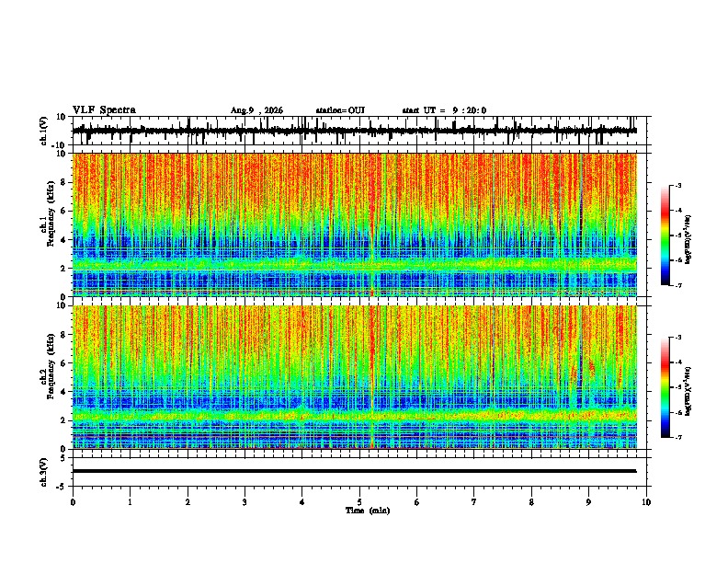Select the "Time (min)" axis label
Screen dimensions: 728x563
368,511
